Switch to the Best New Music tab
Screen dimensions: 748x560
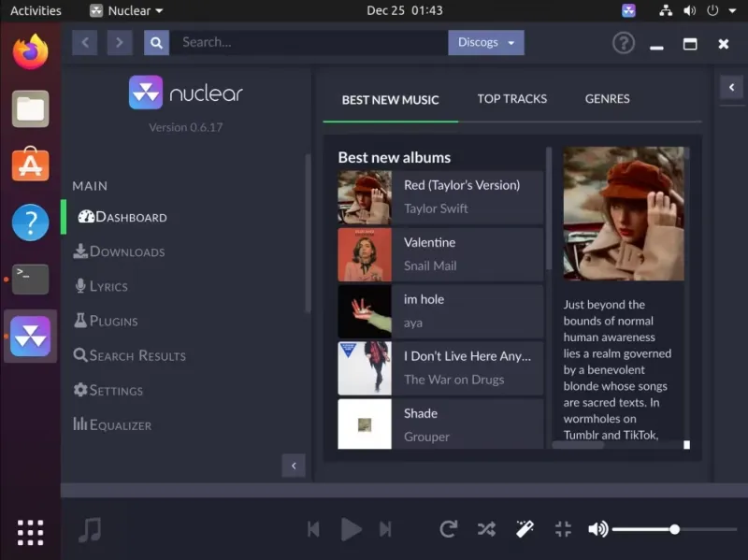click(x=390, y=100)
